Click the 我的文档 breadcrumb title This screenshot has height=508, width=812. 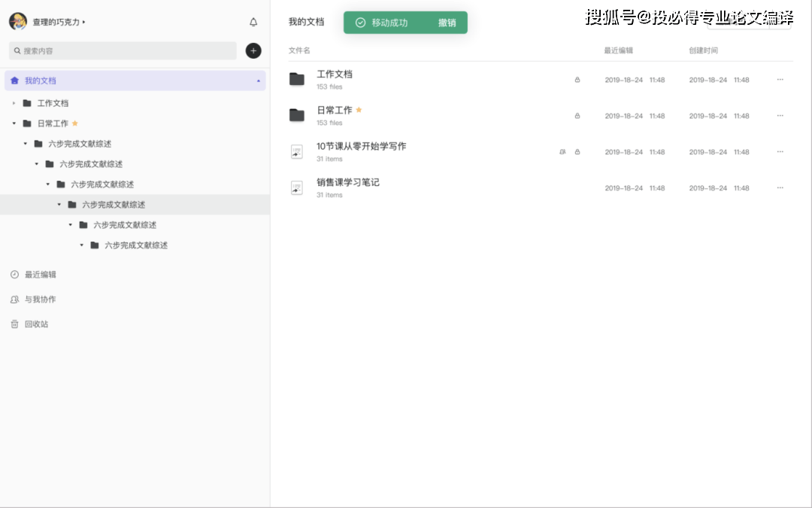point(306,22)
